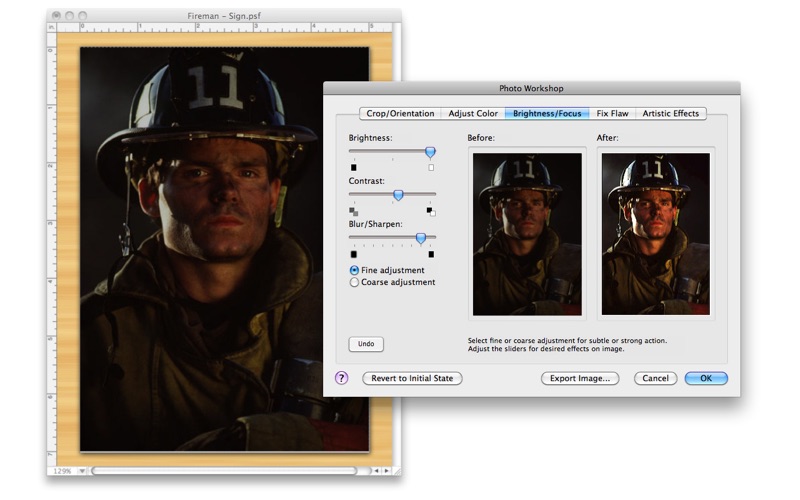Select Coarse adjustment radio button
The image size is (800, 500).
[x=354, y=283]
